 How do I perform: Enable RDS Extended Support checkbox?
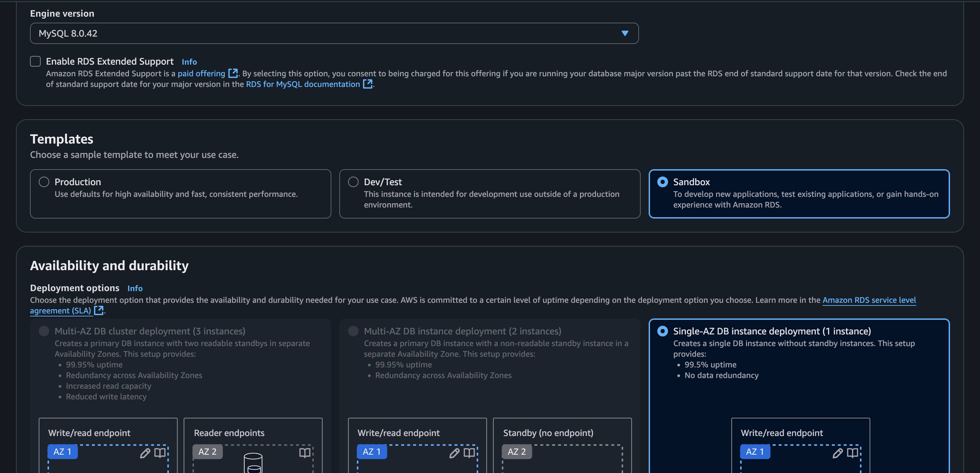[35, 61]
